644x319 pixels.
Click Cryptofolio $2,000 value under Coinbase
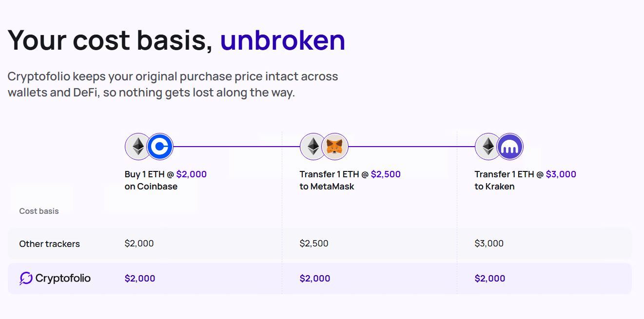[x=140, y=279]
